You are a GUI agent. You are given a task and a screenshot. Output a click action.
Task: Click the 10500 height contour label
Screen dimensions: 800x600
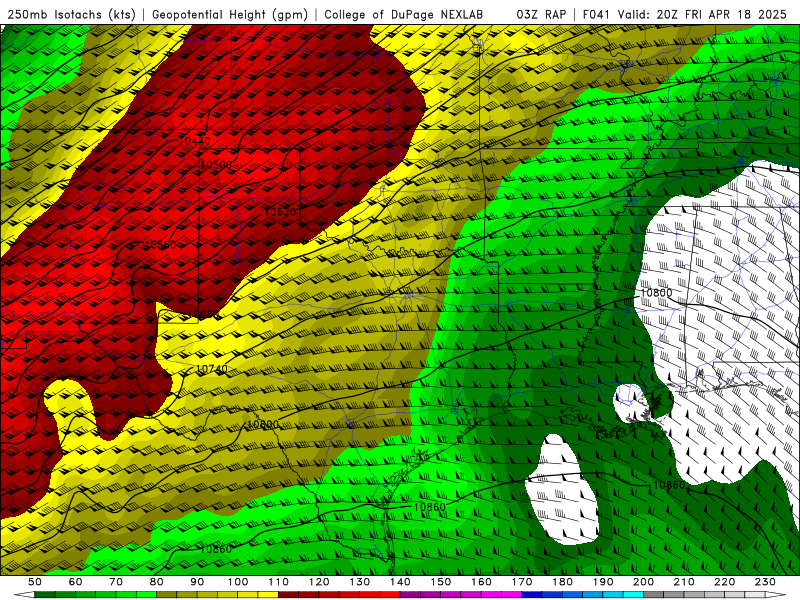(216, 164)
